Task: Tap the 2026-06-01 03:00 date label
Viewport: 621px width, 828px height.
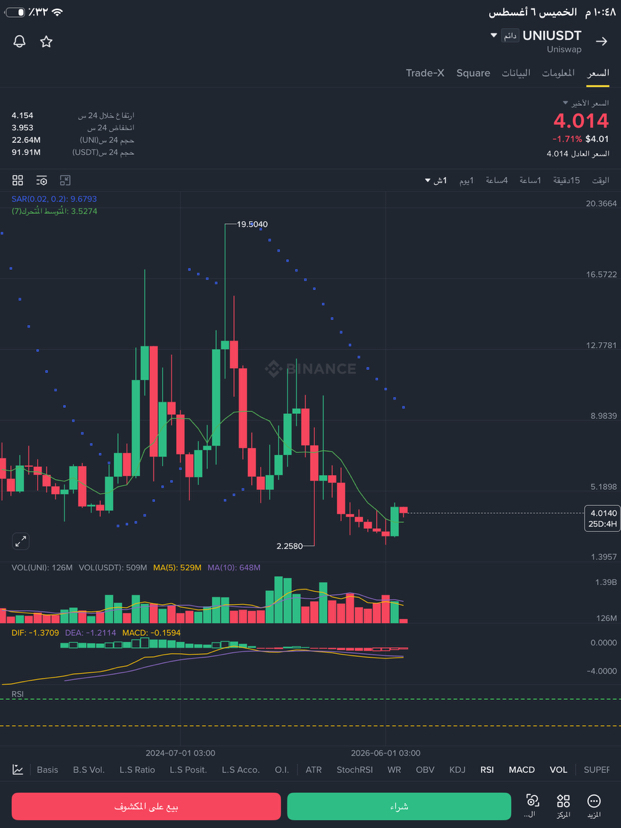Action: [385, 752]
